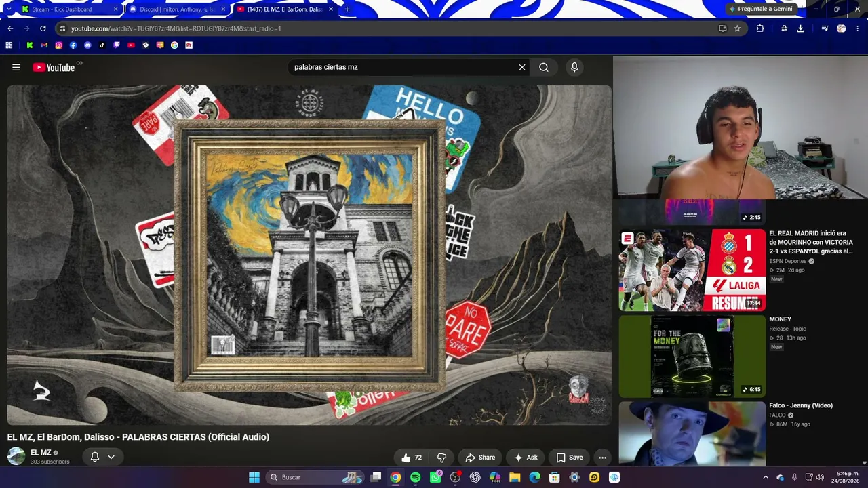Dislike the video with thumbs down
The image size is (868, 488).
pyautogui.click(x=441, y=457)
